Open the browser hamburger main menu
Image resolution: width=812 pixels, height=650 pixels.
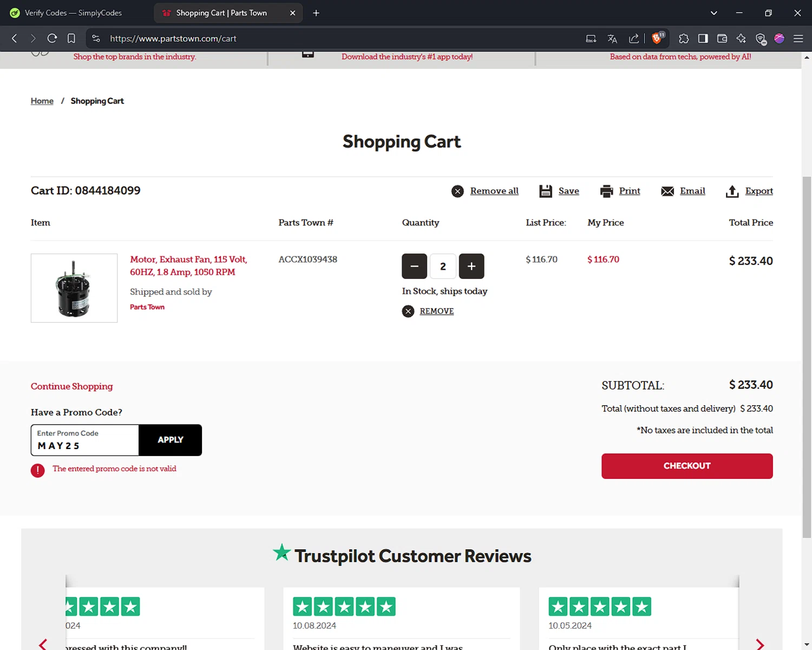(798, 38)
